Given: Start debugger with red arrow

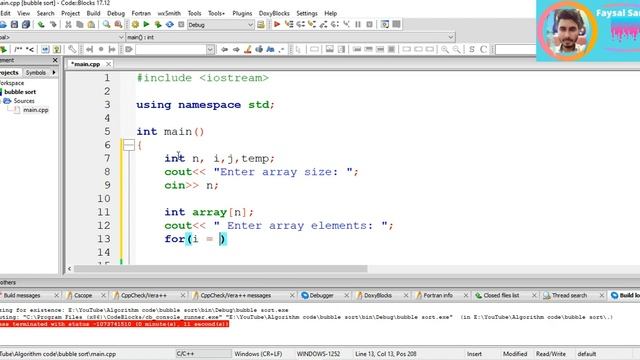Looking at the screenshot, I should 277,24.
